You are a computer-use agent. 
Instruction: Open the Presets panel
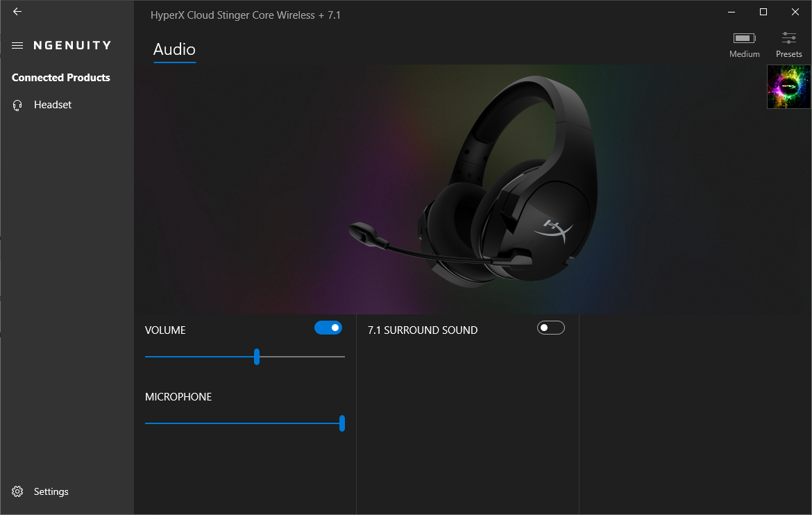click(x=788, y=44)
